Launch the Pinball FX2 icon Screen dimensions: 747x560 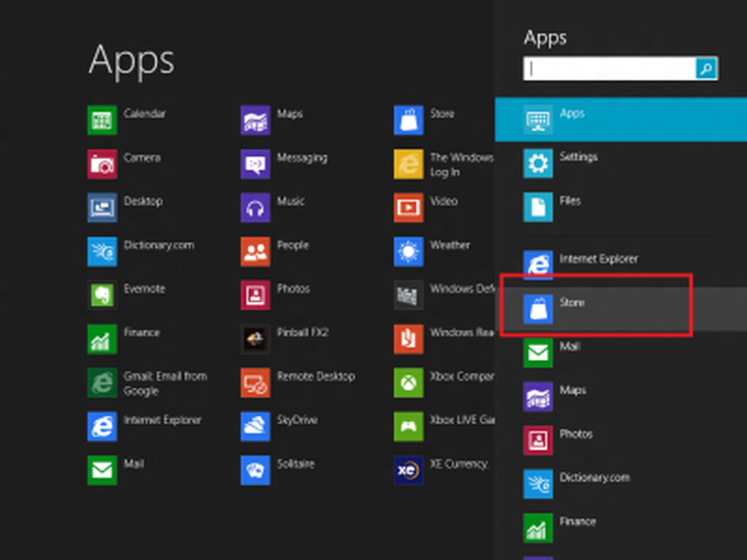[x=255, y=339]
